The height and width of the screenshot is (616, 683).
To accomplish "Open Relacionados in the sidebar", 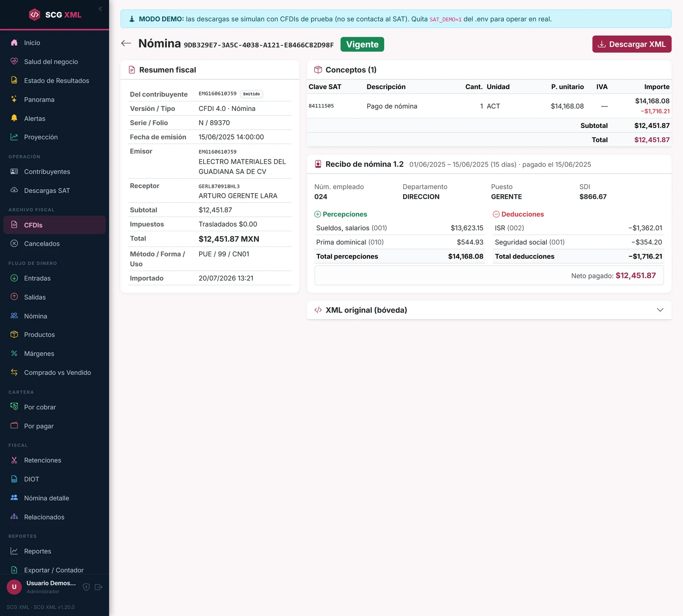I will pos(55,517).
